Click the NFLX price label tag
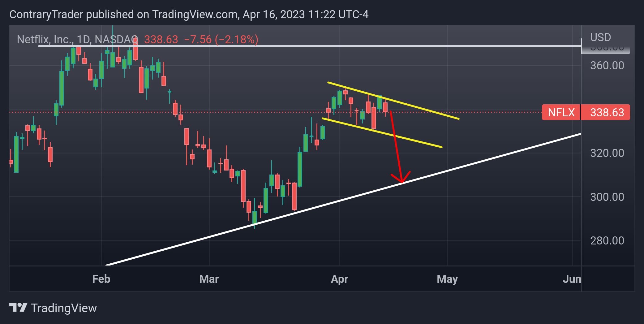 click(561, 112)
